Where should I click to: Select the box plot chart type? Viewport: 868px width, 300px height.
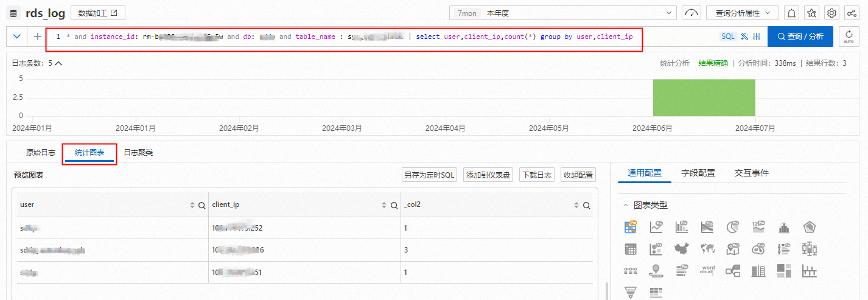click(x=810, y=249)
